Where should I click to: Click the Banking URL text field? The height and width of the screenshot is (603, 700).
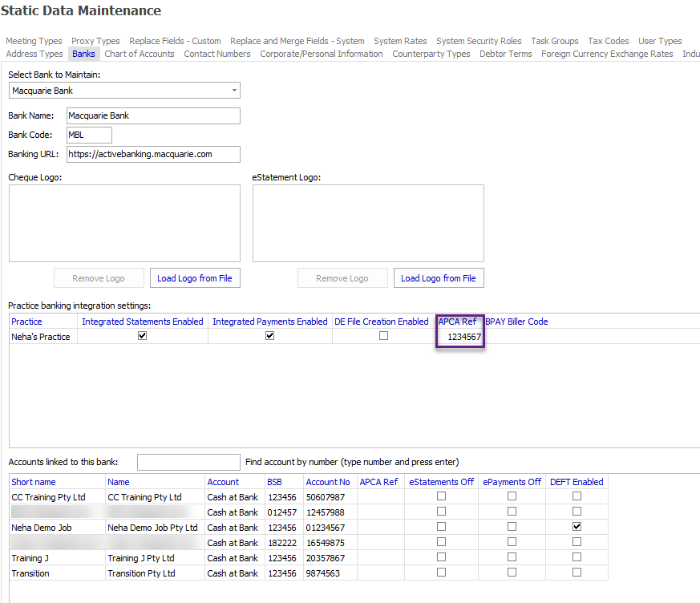click(152, 154)
